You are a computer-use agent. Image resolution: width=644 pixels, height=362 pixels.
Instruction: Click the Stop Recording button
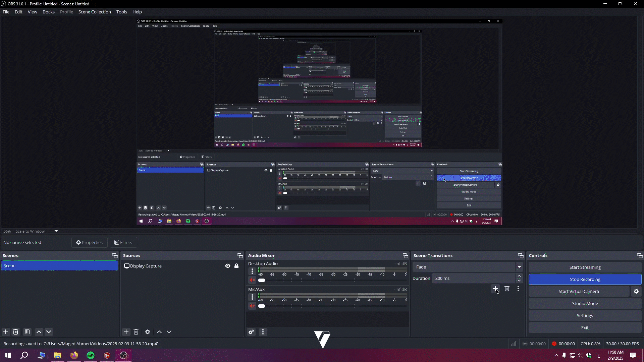click(x=585, y=279)
